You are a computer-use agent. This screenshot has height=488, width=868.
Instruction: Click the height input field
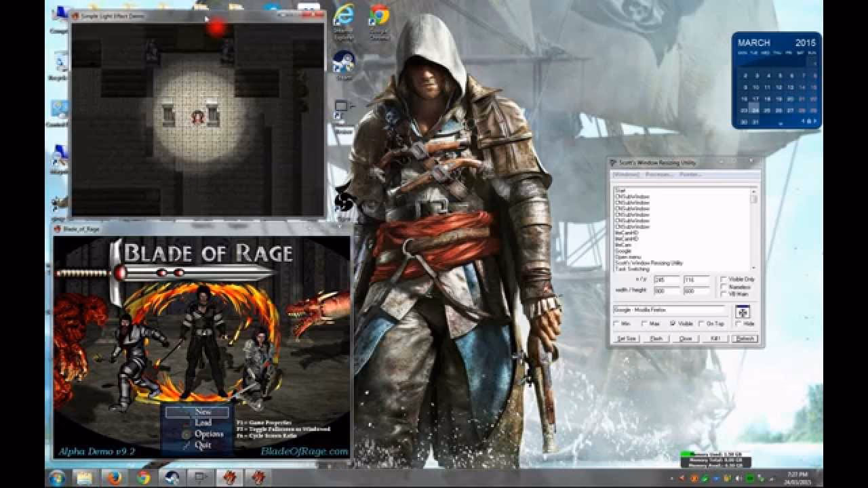coord(696,291)
